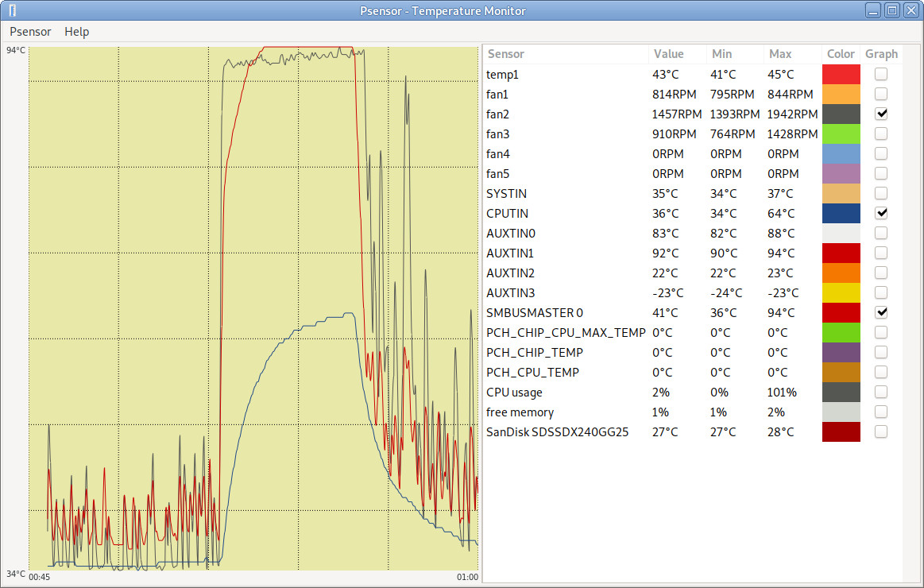Select the SanDisk SDSSDX240GG25 sensor name

tap(558, 432)
